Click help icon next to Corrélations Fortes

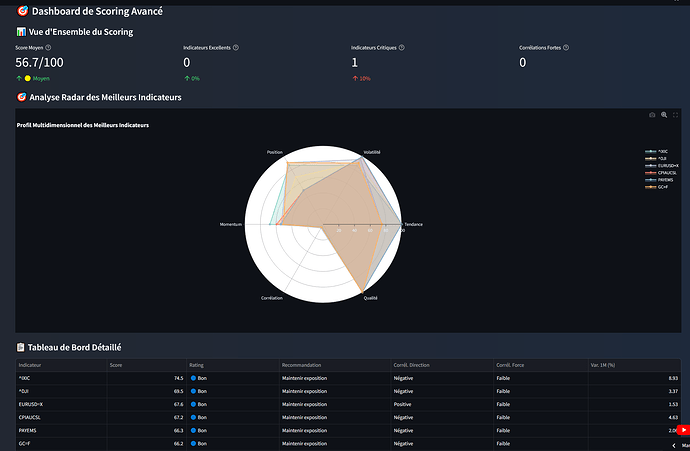[x=564, y=47]
